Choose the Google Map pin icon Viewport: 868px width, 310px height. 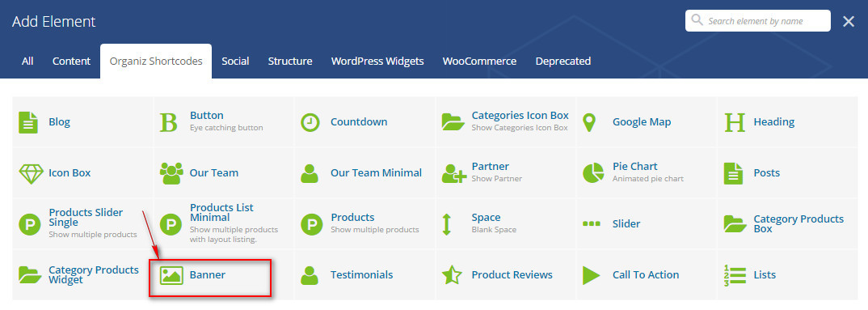click(590, 122)
